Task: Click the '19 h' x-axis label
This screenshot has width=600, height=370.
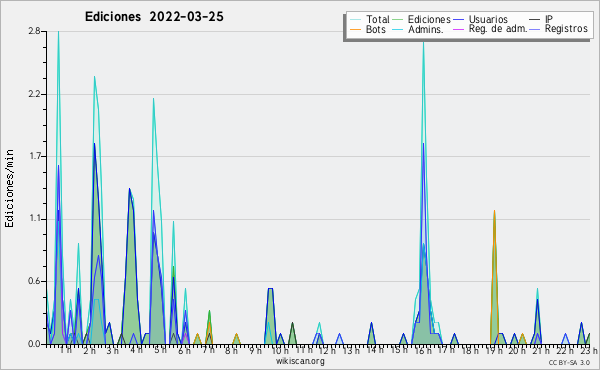Action: (494, 350)
